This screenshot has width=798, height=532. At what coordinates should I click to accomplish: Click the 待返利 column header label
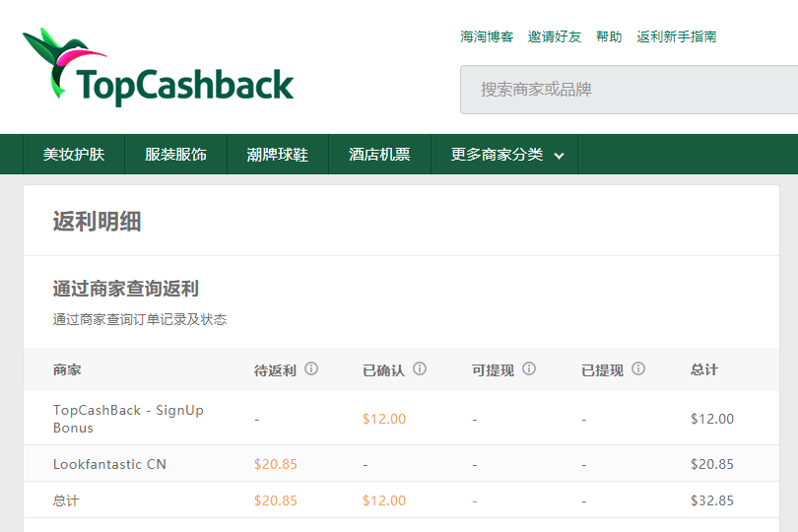[275, 370]
